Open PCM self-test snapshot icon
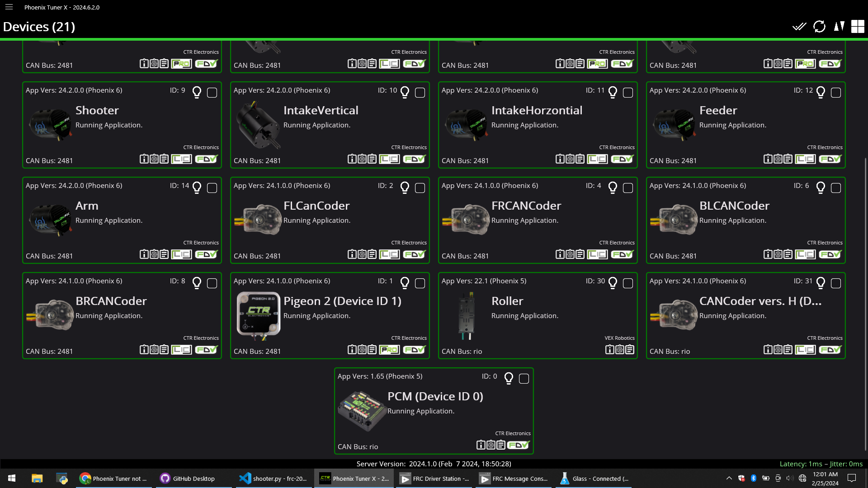Viewport: 868px width, 488px height. pos(501,445)
